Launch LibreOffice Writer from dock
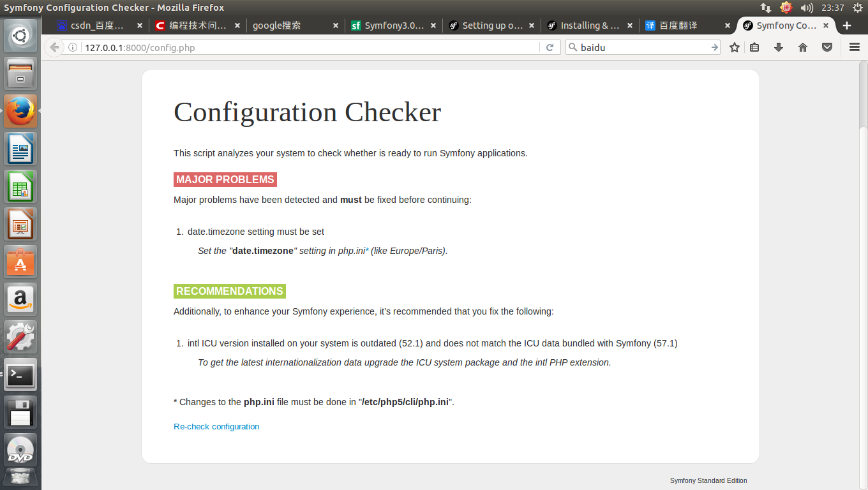The height and width of the screenshot is (490, 868). point(21,149)
